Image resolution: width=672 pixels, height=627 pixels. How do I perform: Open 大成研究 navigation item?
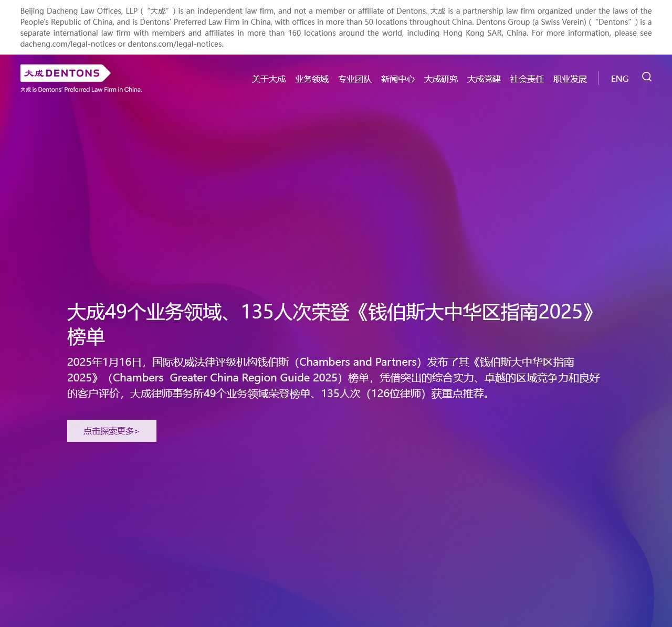[441, 79]
